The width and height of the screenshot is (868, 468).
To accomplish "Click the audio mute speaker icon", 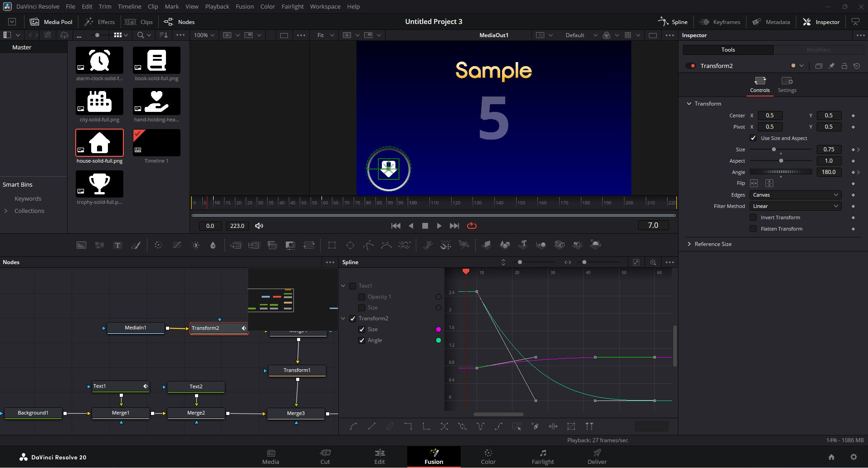I will tap(259, 226).
